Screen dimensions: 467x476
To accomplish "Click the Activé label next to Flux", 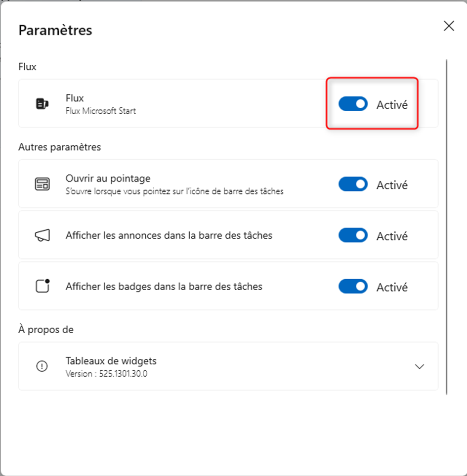I will [x=392, y=104].
